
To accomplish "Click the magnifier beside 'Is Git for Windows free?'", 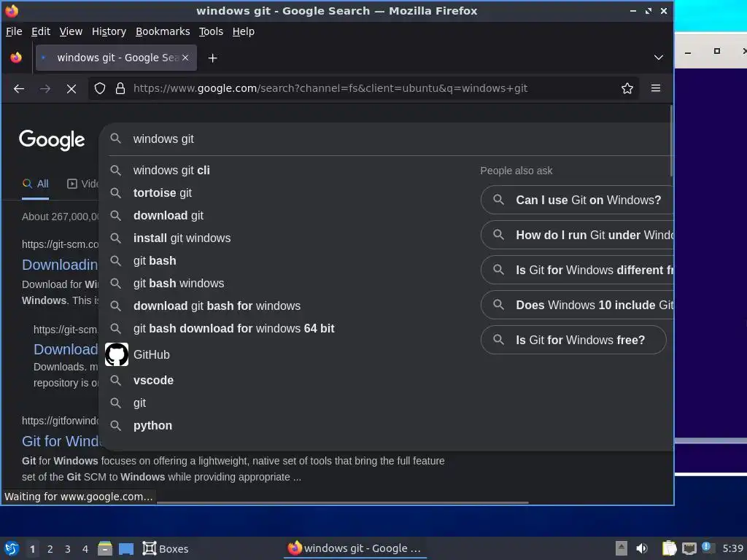I will 498,340.
